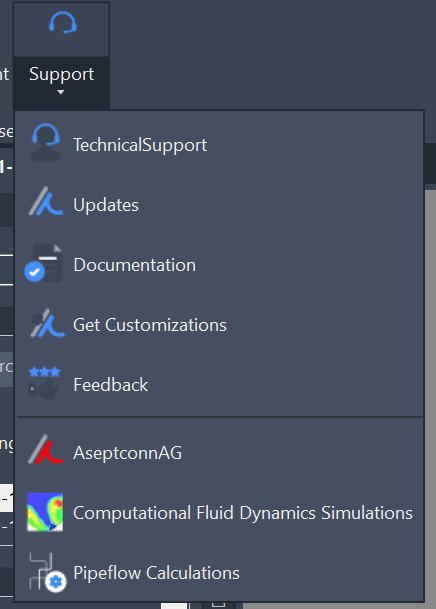Image resolution: width=436 pixels, height=609 pixels.
Task: Click the red AseptconnAG logo icon
Action: 45,449
